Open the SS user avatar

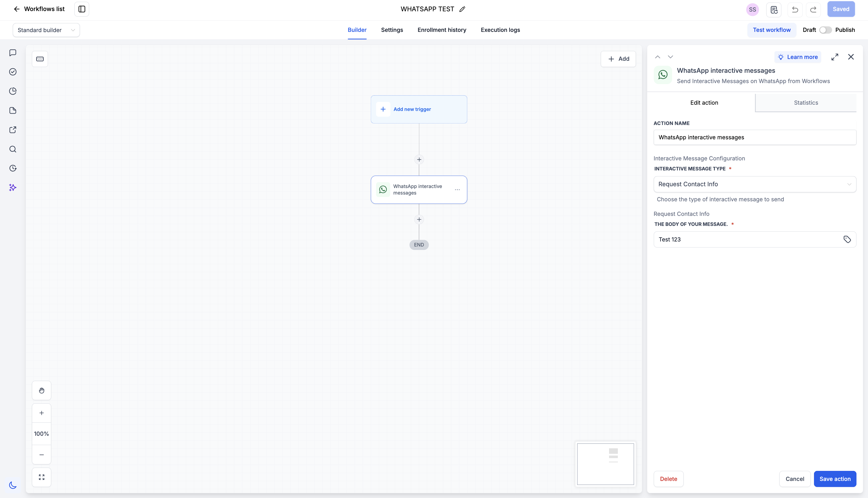point(752,10)
